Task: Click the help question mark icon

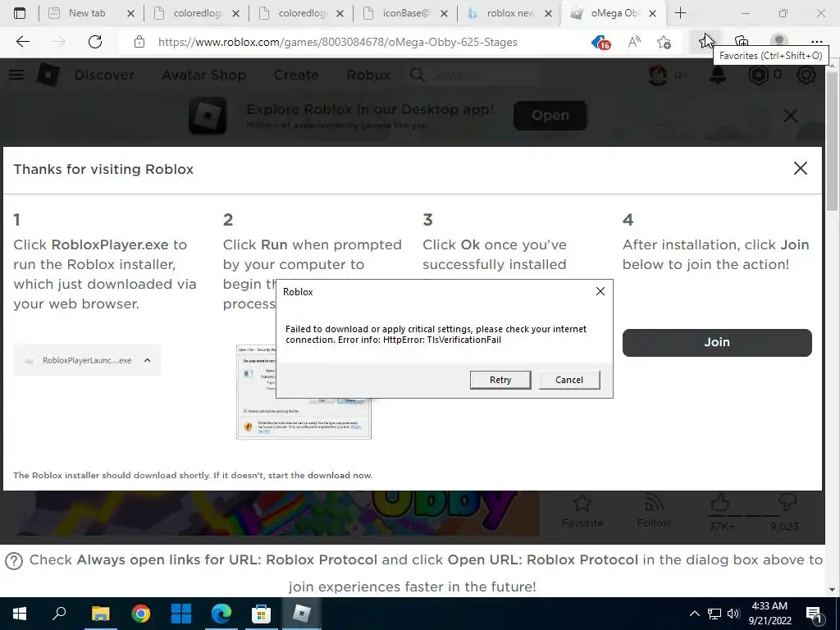Action: [x=14, y=561]
